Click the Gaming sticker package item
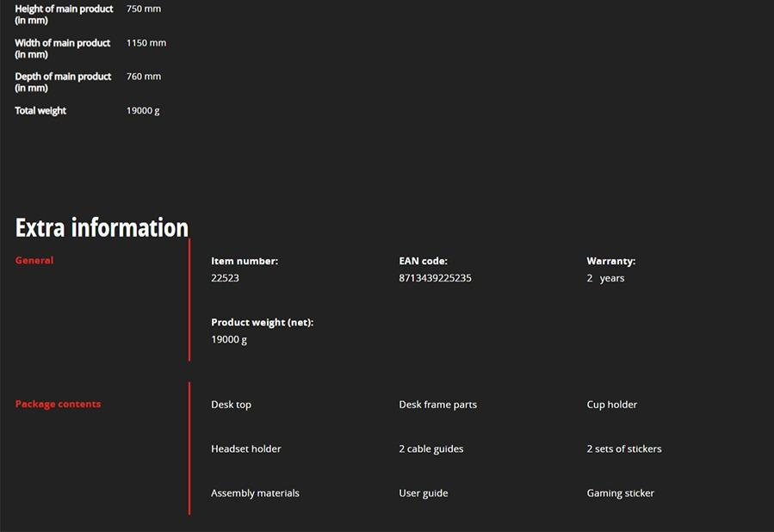 [620, 493]
